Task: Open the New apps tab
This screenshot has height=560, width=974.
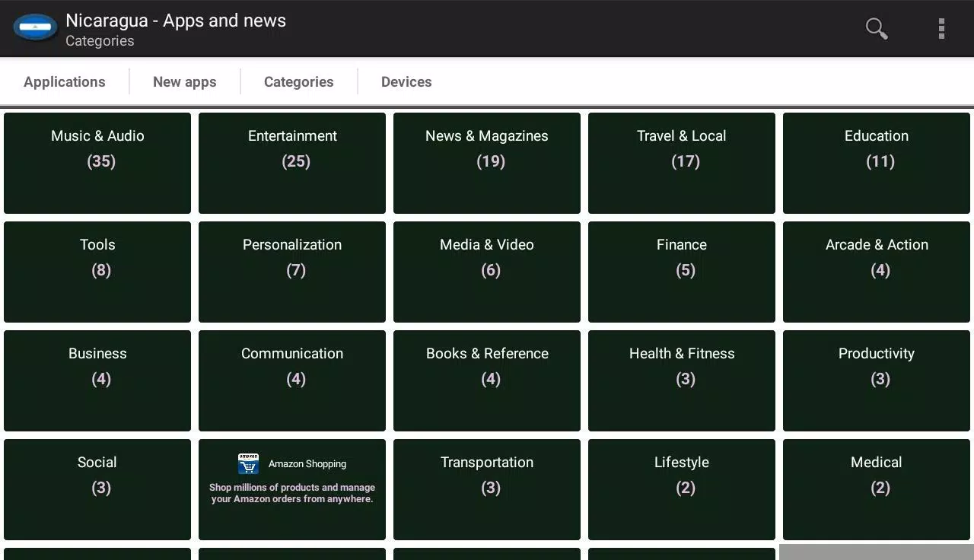Action: point(184,82)
